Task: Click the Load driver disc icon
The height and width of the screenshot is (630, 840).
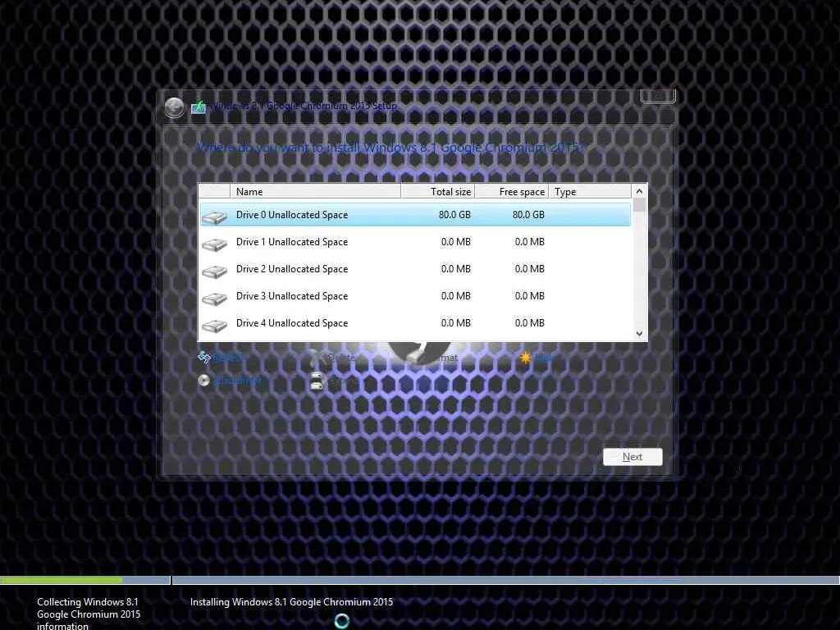Action: click(203, 381)
